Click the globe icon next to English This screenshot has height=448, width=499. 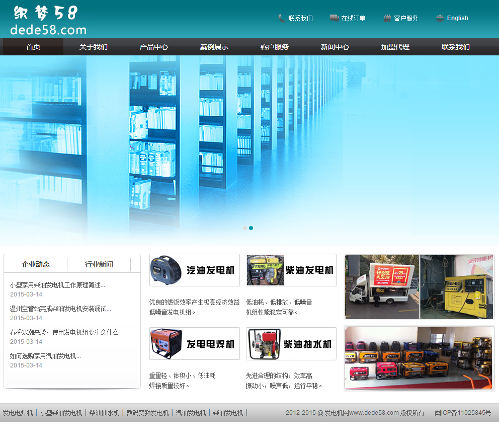pyautogui.click(x=440, y=18)
